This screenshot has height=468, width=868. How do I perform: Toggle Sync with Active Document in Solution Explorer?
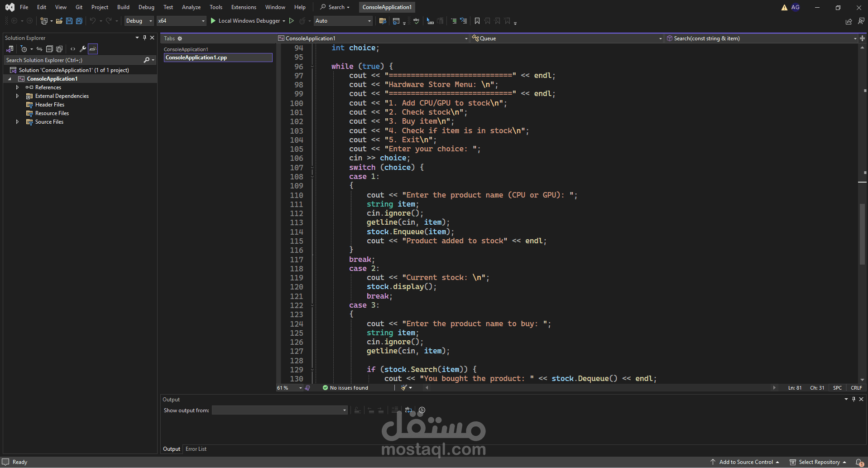pos(39,49)
